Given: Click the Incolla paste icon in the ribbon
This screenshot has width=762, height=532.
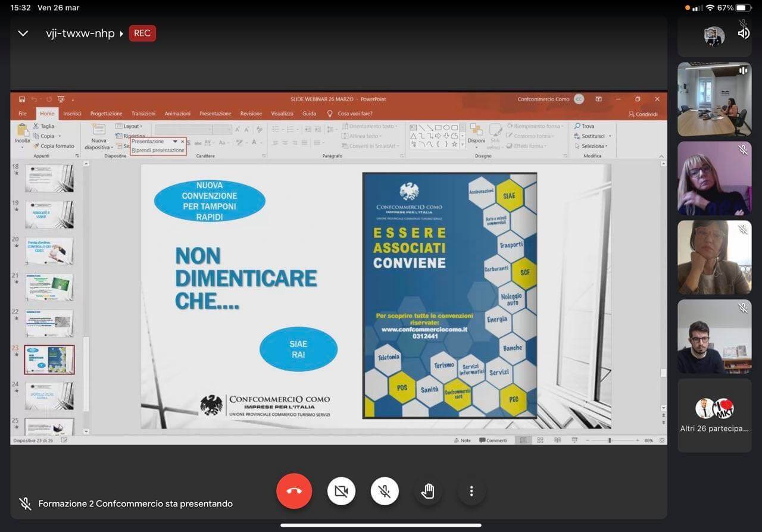Looking at the screenshot, I should [x=23, y=130].
